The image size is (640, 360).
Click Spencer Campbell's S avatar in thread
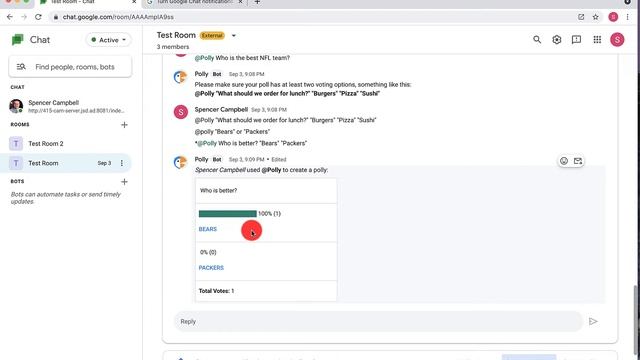[x=181, y=112]
